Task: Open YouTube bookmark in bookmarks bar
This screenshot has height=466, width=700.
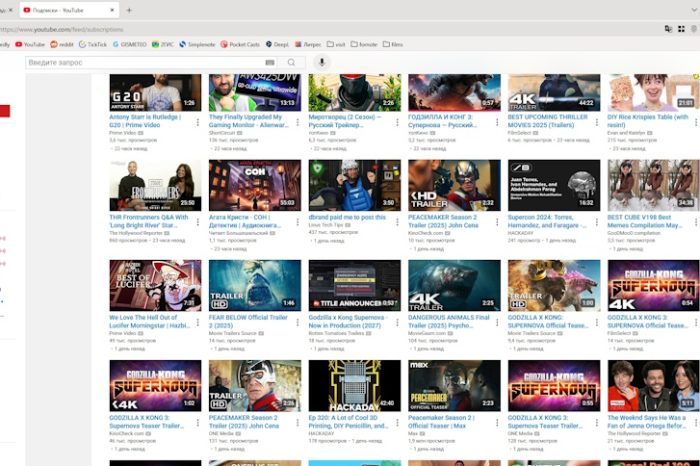Action: click(30, 44)
